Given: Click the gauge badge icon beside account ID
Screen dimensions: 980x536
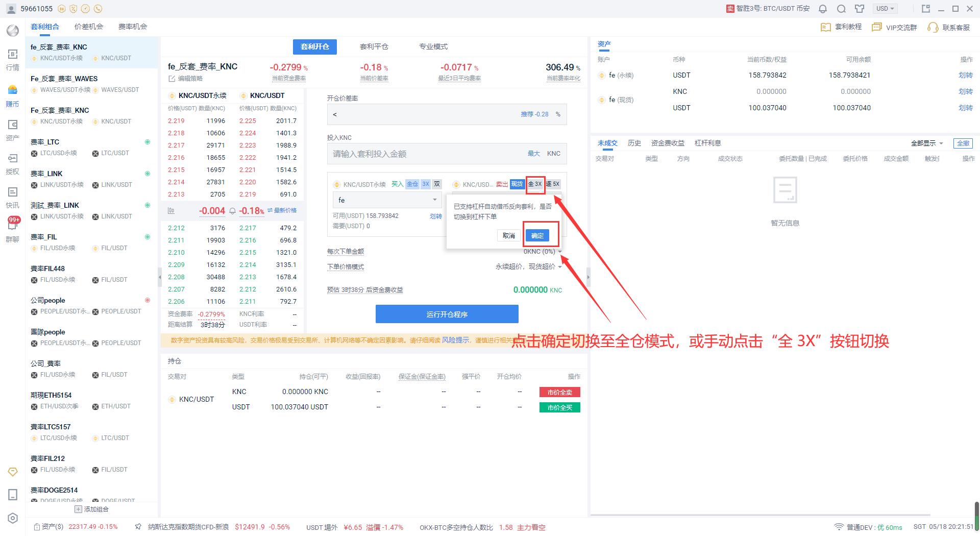Looking at the screenshot, I should [86, 9].
